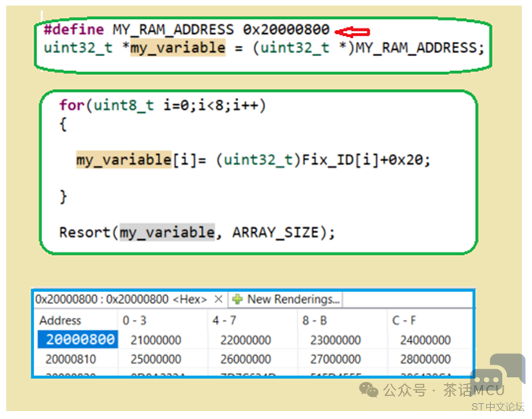Viewport: 532px width, 419px height.
Task: Open the New Renderings tab
Action: tap(286, 300)
